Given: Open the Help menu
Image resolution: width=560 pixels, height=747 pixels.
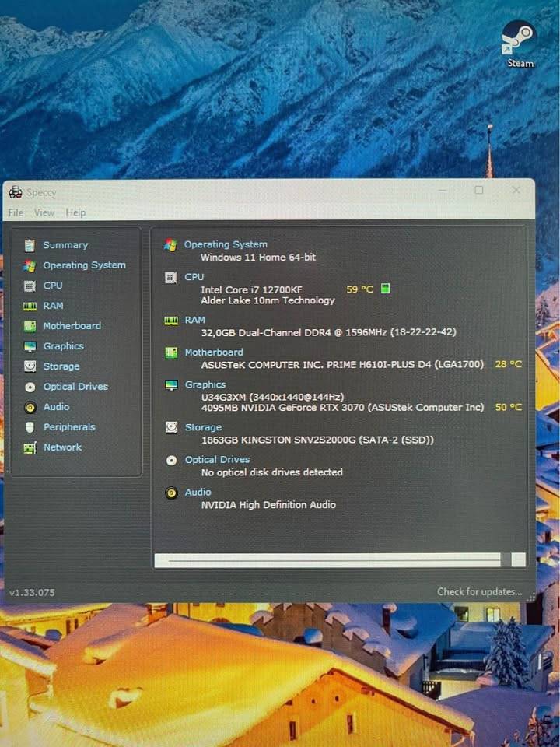Looking at the screenshot, I should (x=75, y=212).
